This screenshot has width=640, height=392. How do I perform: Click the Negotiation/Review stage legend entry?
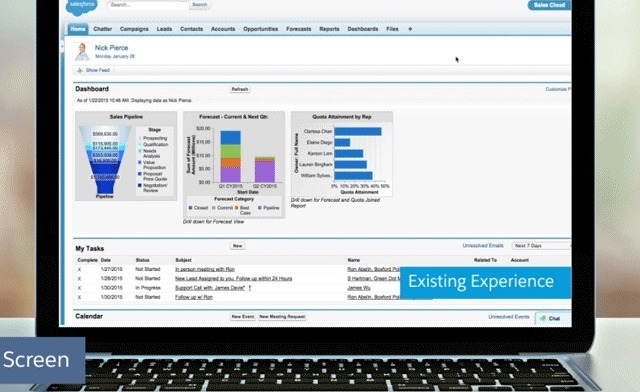[x=154, y=188]
